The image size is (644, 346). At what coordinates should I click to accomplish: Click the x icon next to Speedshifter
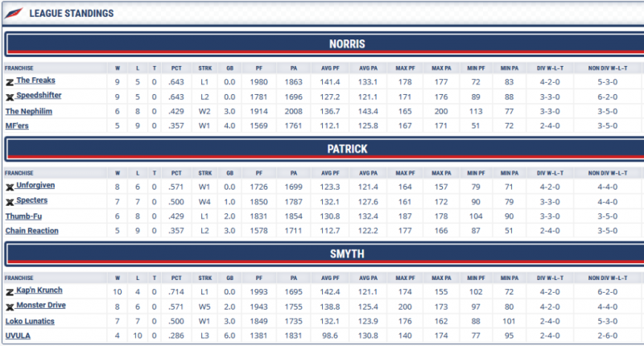(x=10, y=97)
